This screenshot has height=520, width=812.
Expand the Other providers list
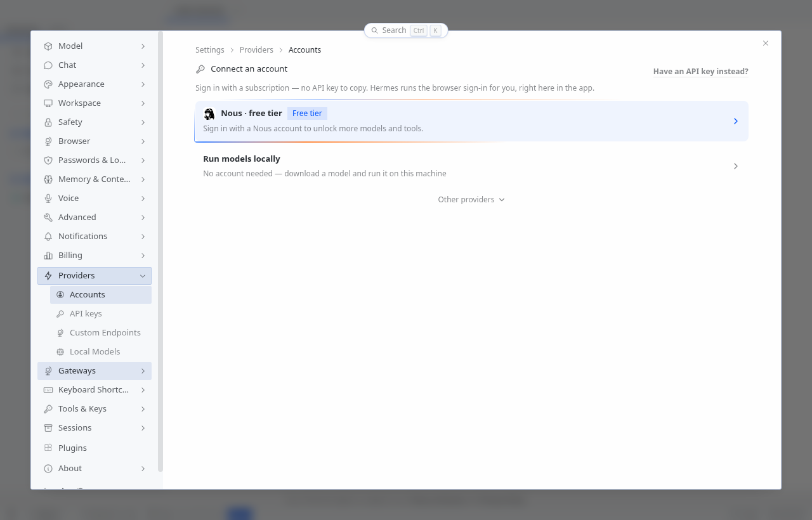471,200
